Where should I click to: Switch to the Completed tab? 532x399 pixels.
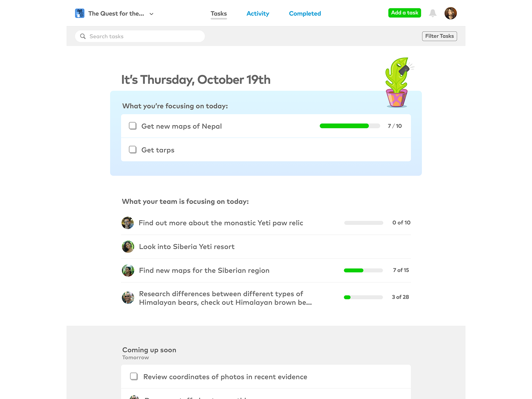(305, 14)
